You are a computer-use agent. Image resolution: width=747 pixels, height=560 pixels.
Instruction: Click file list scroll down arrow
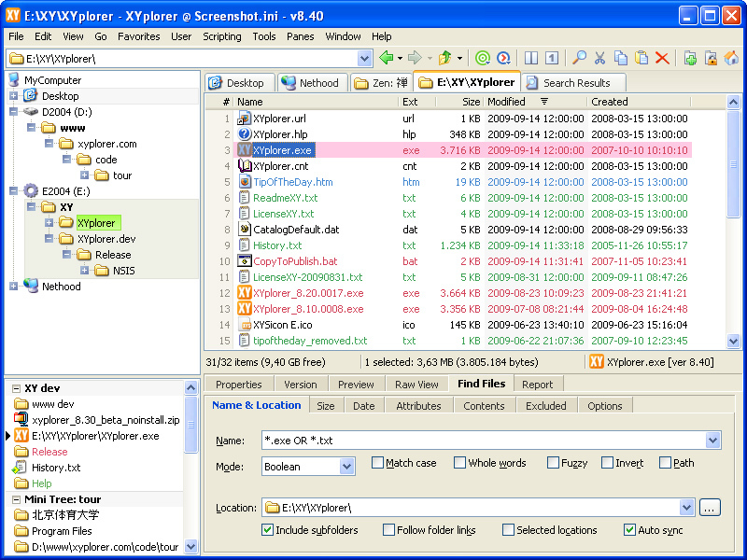[x=733, y=341]
